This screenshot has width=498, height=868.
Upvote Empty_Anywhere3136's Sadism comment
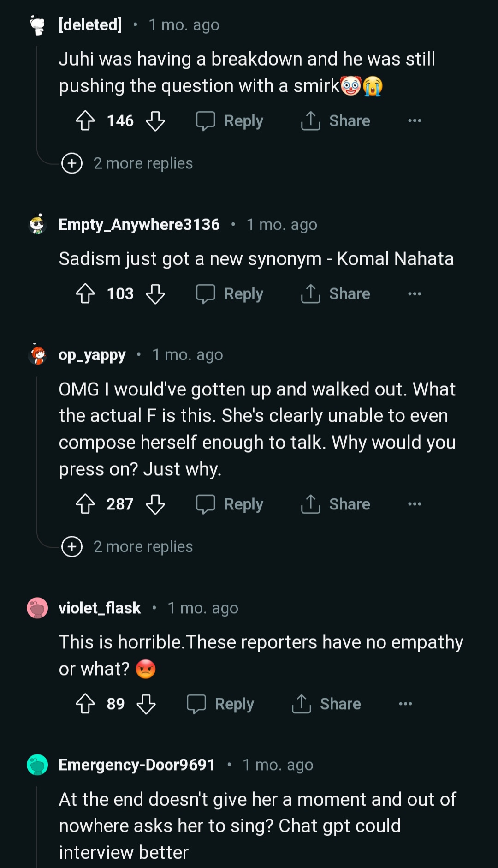tap(85, 294)
